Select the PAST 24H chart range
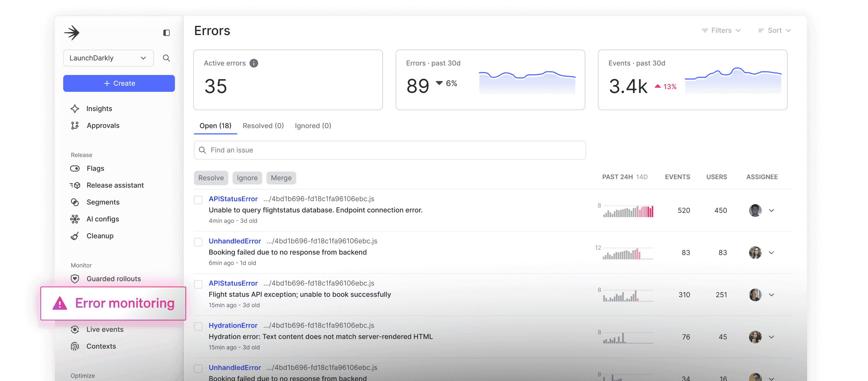868x381 pixels. click(617, 177)
